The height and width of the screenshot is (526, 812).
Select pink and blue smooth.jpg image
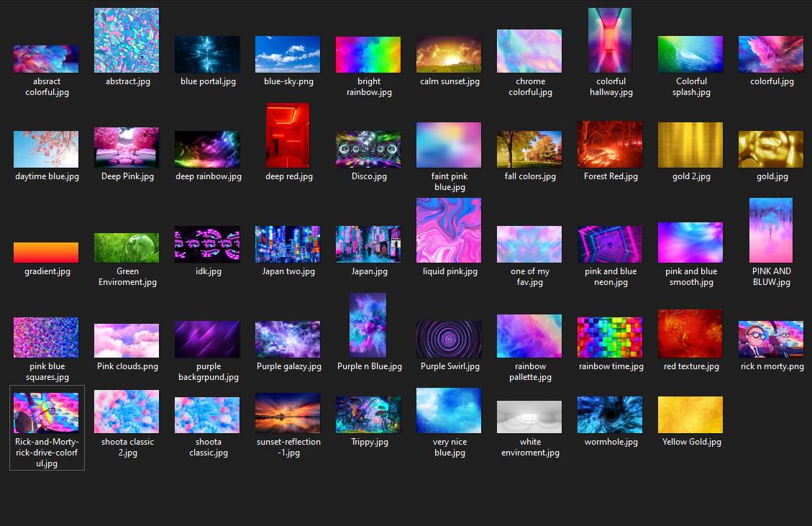point(690,242)
